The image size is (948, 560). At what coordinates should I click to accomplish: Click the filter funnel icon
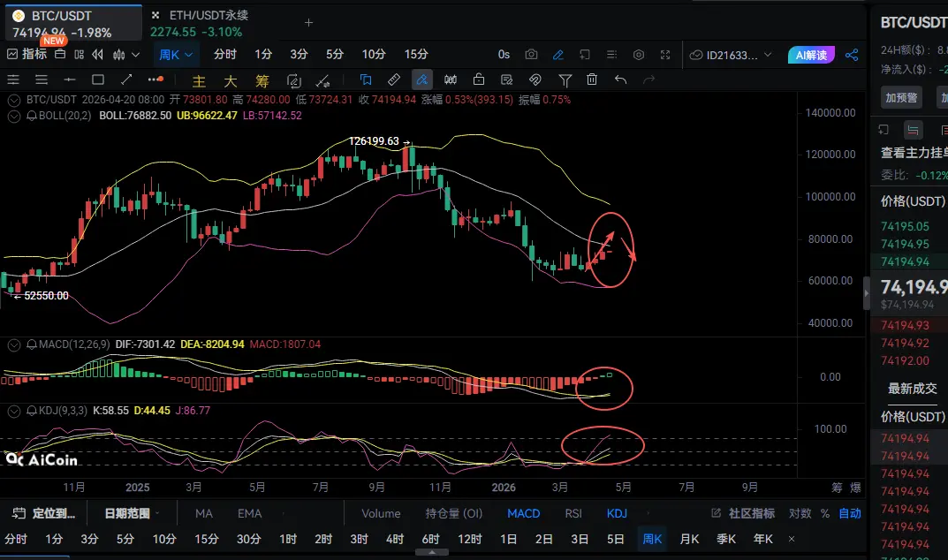[x=565, y=79]
